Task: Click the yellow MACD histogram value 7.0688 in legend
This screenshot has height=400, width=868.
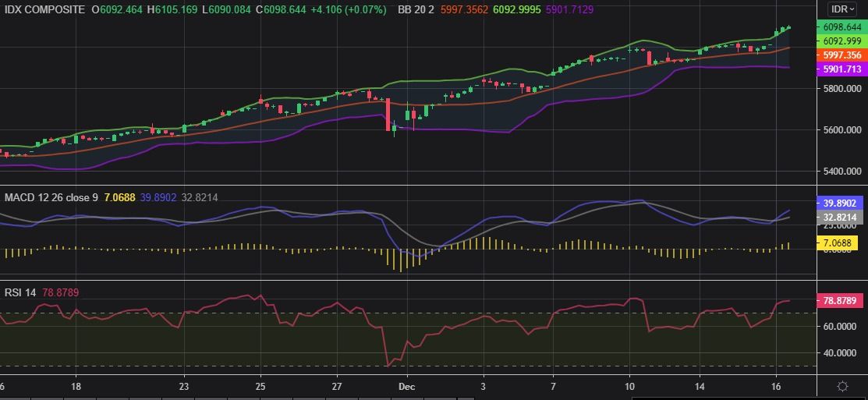Action: click(119, 197)
